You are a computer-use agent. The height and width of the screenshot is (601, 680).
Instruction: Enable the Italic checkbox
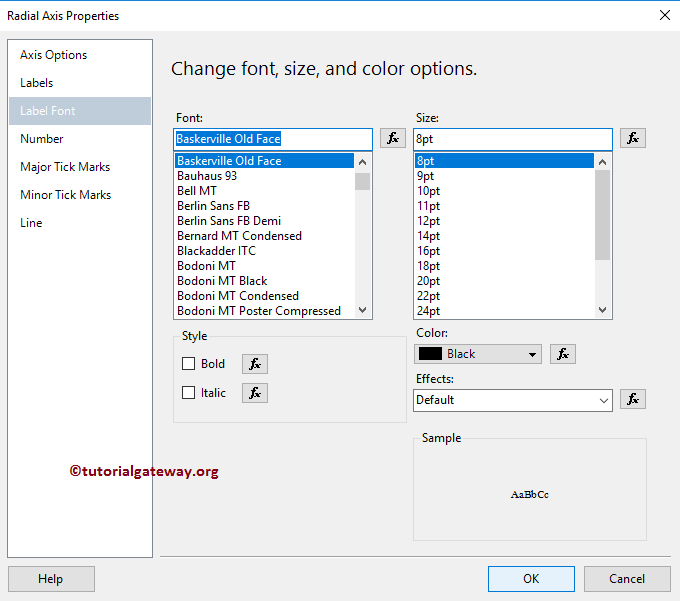(188, 392)
